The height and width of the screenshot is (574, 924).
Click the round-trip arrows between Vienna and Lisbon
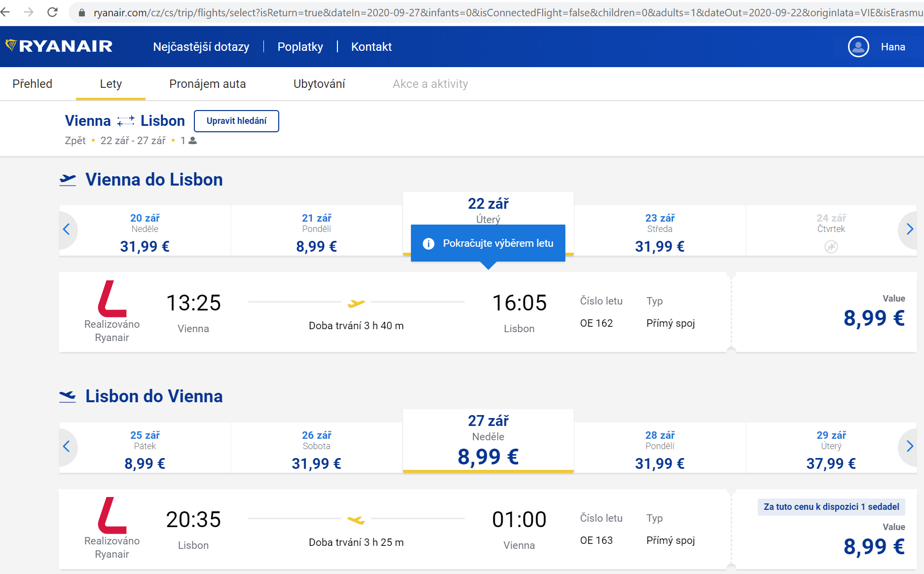tap(126, 121)
